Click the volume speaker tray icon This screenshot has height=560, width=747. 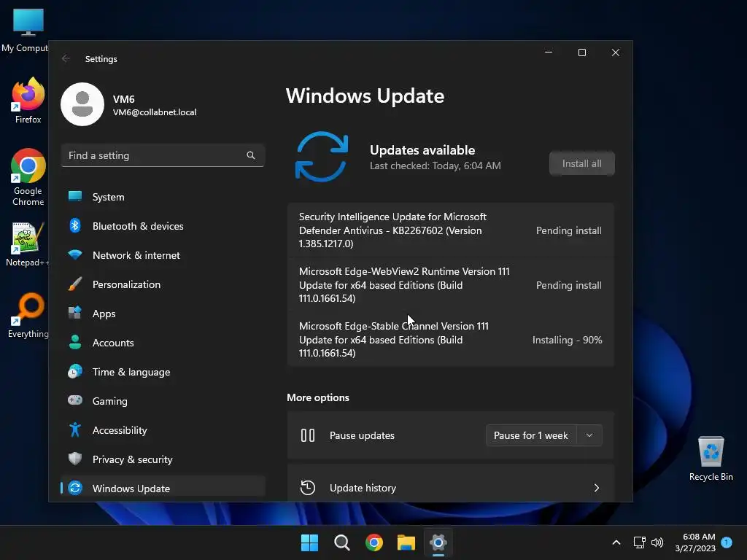pyautogui.click(x=657, y=542)
